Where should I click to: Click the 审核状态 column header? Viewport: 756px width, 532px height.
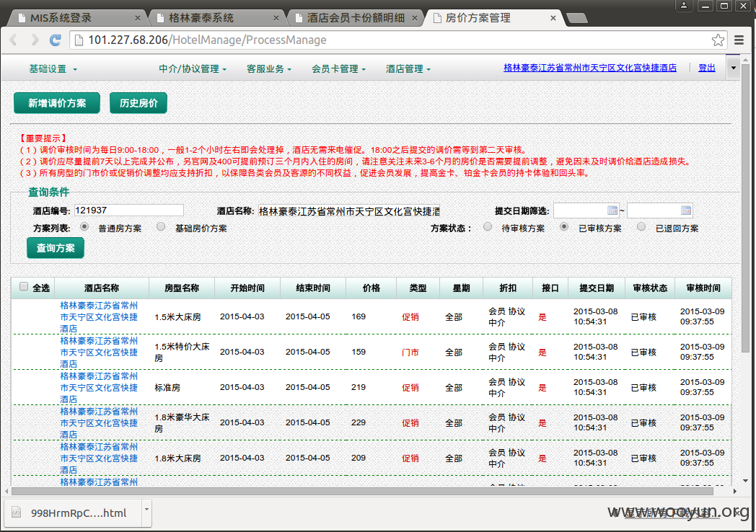pos(650,288)
